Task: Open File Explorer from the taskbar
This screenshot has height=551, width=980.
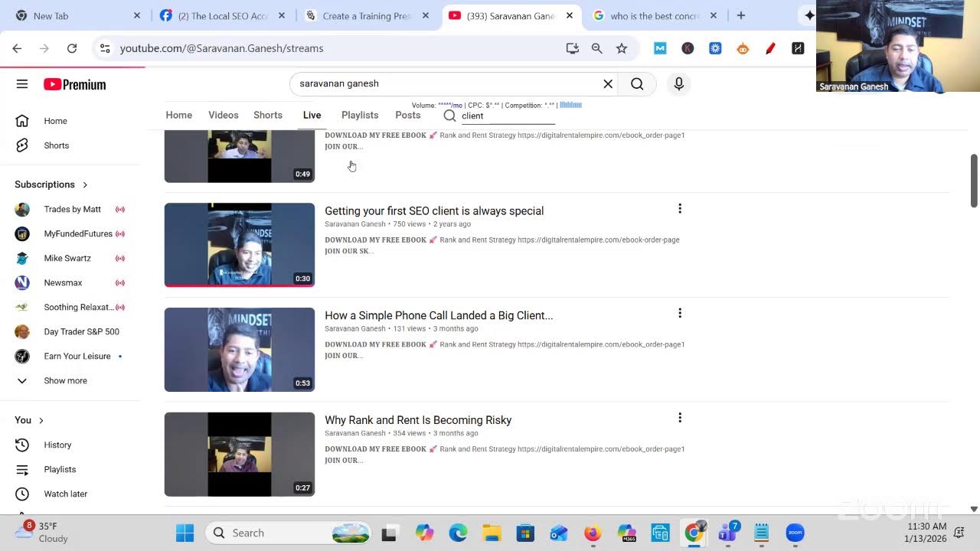Action: pos(492,533)
